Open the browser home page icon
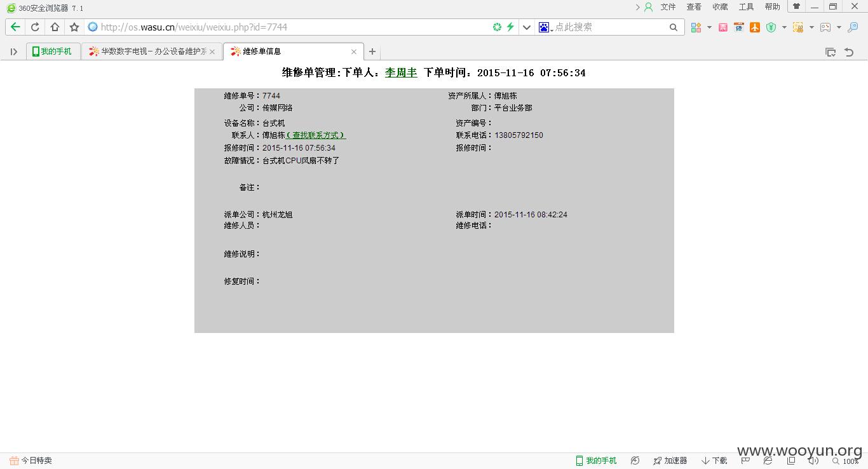 tap(55, 27)
